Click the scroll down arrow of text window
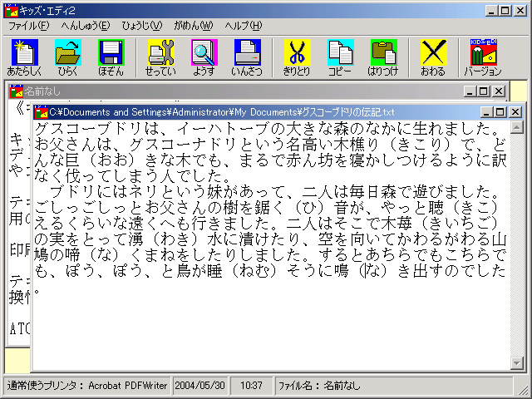 (x=517, y=363)
